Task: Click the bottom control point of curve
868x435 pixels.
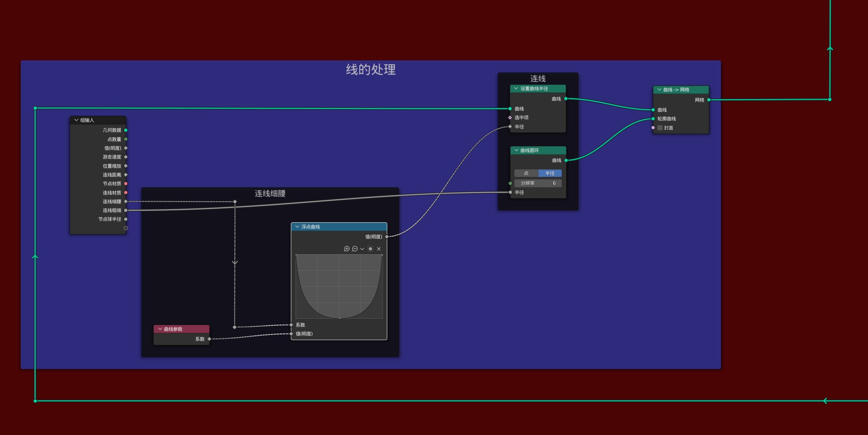Action: (340, 318)
